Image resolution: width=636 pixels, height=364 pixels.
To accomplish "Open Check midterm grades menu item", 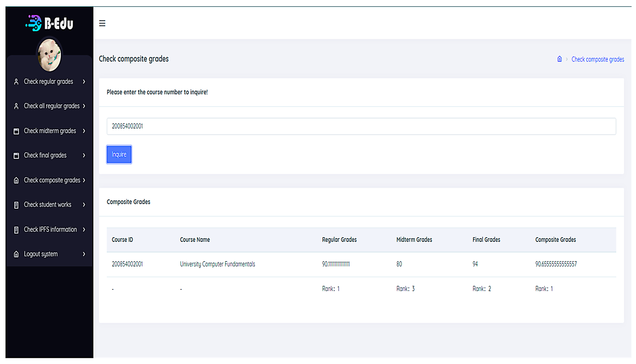I will coord(50,131).
